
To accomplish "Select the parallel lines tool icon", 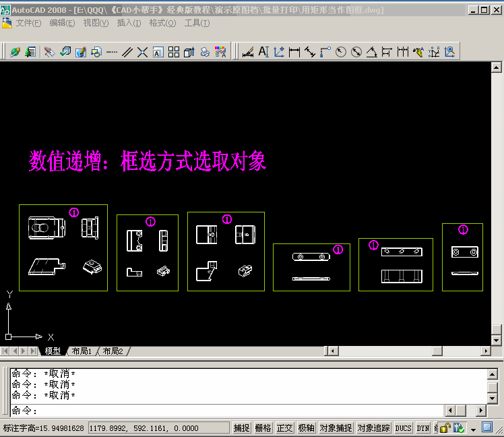I will pyautogui.click(x=127, y=52).
